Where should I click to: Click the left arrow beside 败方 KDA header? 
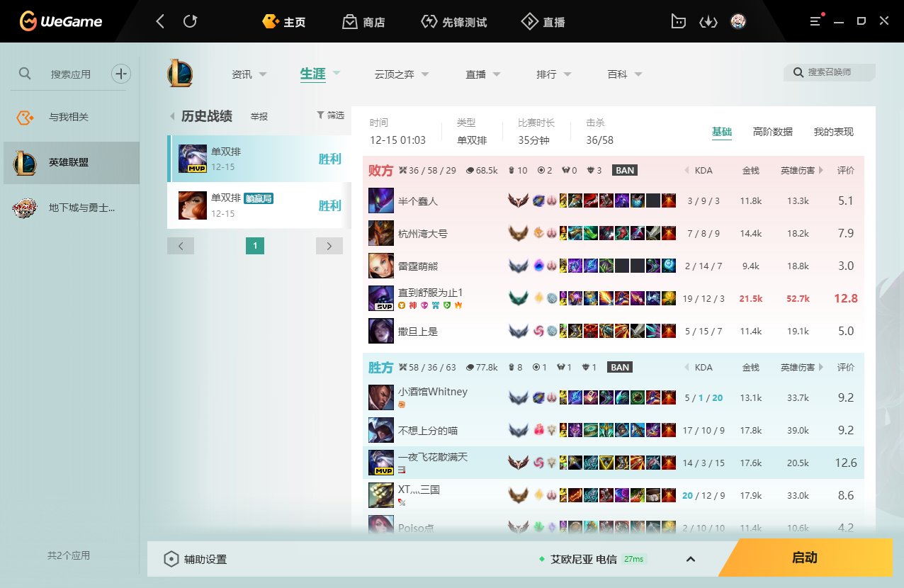687,171
